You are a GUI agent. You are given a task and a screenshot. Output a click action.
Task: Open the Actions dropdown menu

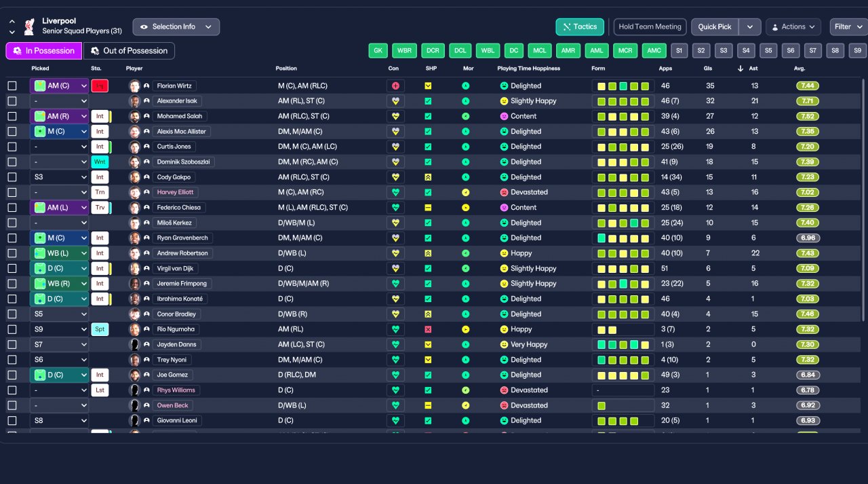click(793, 27)
